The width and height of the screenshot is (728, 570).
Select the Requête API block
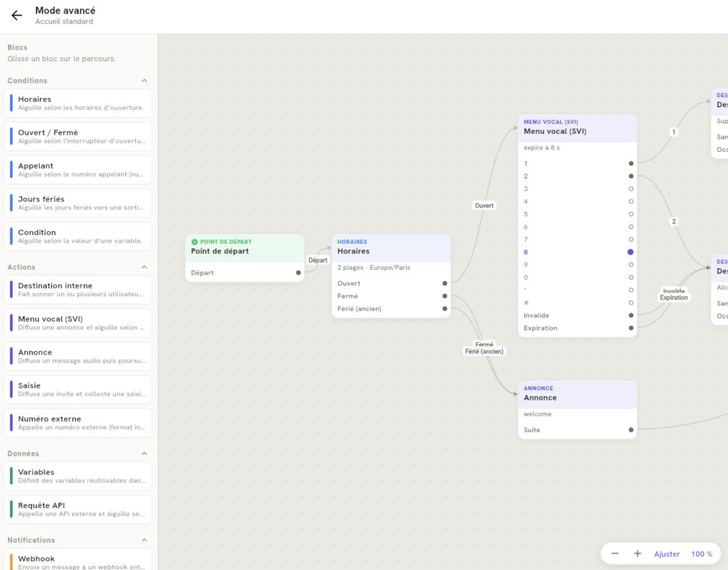pos(78,509)
